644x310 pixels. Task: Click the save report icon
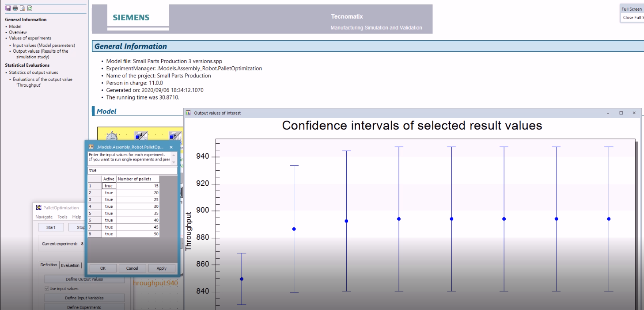[x=8, y=8]
